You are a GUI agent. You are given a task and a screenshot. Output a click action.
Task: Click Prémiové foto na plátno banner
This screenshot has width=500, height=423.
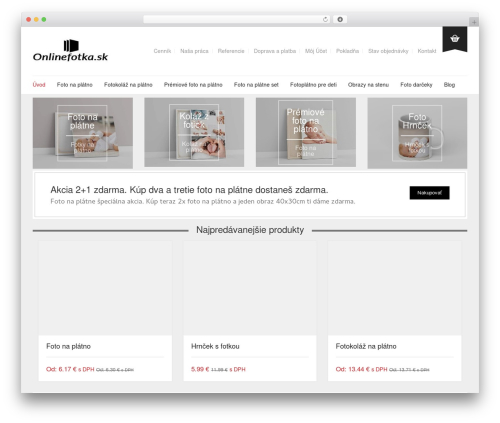coord(306,132)
